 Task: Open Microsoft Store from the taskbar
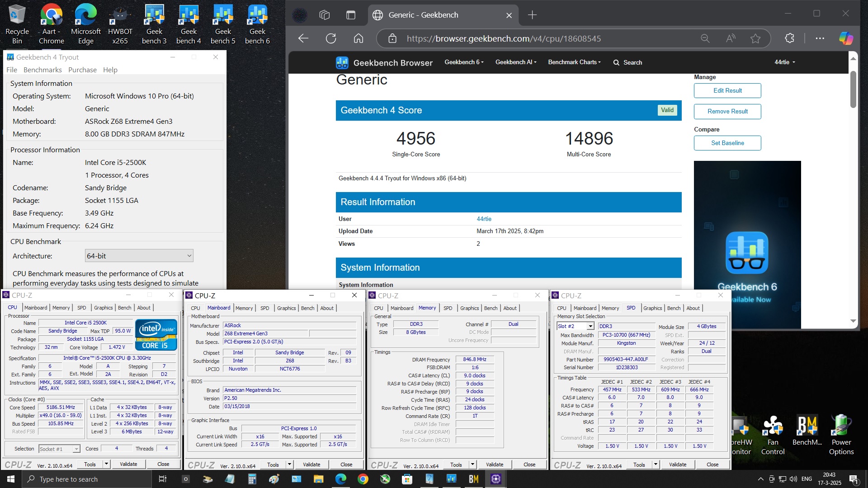coord(407,479)
